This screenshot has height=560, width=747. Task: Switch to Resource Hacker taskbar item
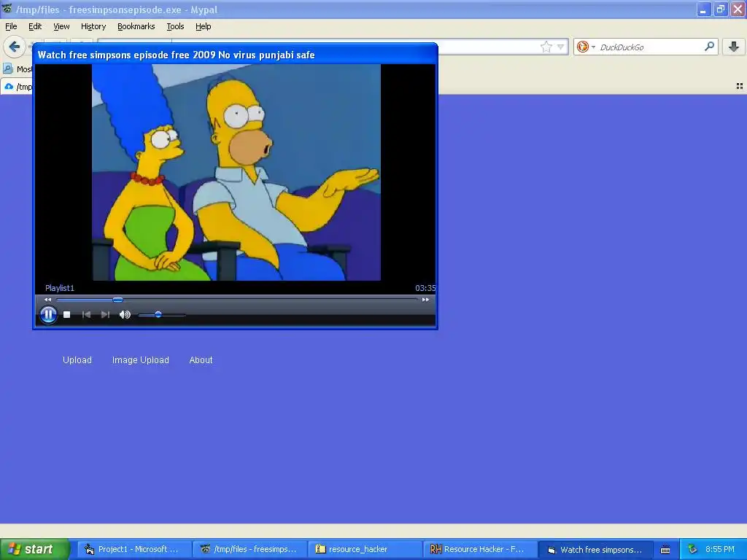(481, 549)
